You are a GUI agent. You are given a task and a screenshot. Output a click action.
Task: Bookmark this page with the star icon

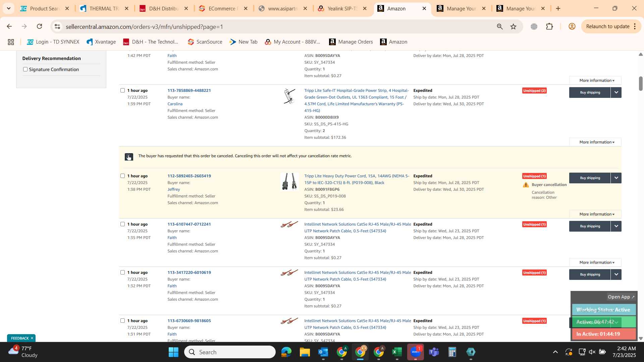[x=514, y=26]
